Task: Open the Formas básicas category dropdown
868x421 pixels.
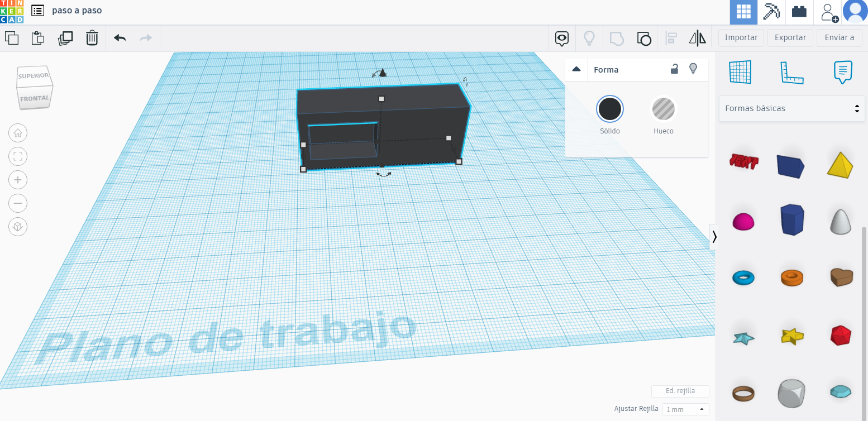Action: pyautogui.click(x=791, y=108)
